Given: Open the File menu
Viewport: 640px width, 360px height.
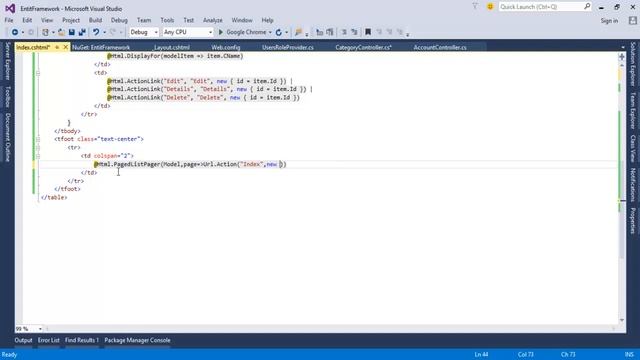Looking at the screenshot, I should click(9, 20).
